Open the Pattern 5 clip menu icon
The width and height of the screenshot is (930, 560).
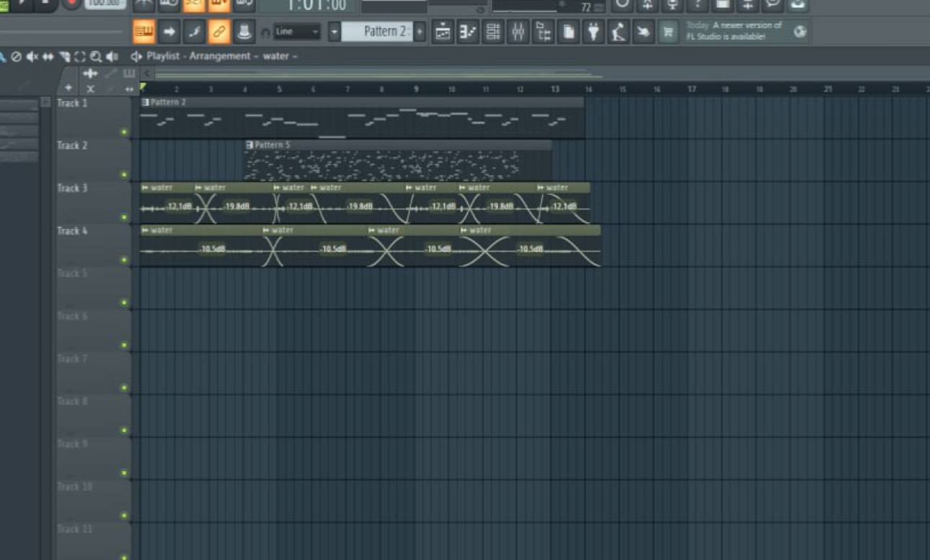pos(249,145)
